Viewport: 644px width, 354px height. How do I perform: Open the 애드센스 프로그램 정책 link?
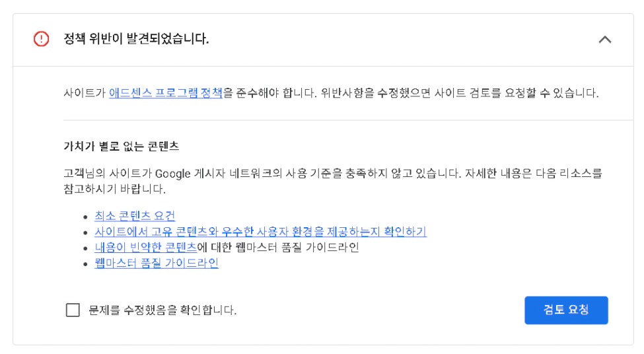click(165, 93)
